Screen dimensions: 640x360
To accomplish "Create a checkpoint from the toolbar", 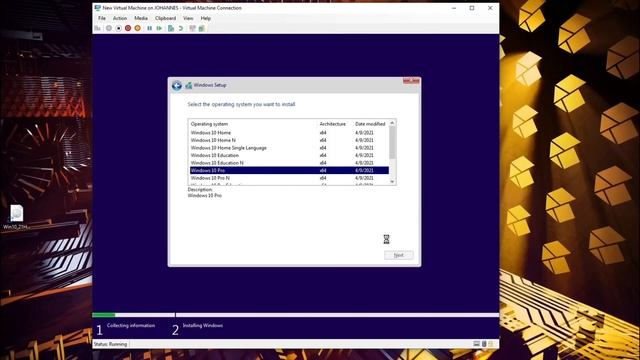I will [x=171, y=28].
